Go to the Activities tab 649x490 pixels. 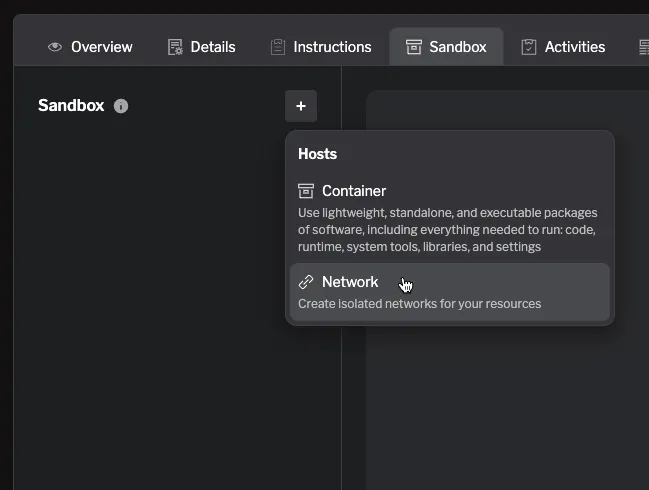[x=563, y=47]
